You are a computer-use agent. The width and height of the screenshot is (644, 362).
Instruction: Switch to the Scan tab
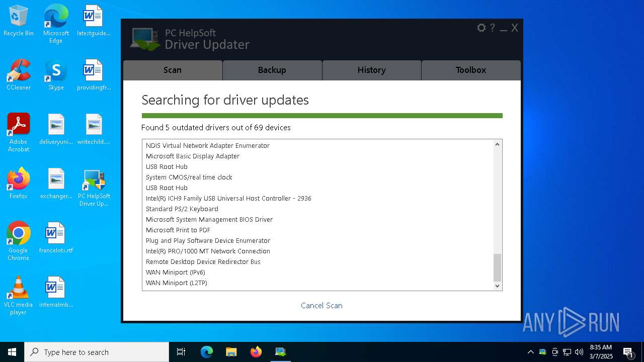point(173,70)
